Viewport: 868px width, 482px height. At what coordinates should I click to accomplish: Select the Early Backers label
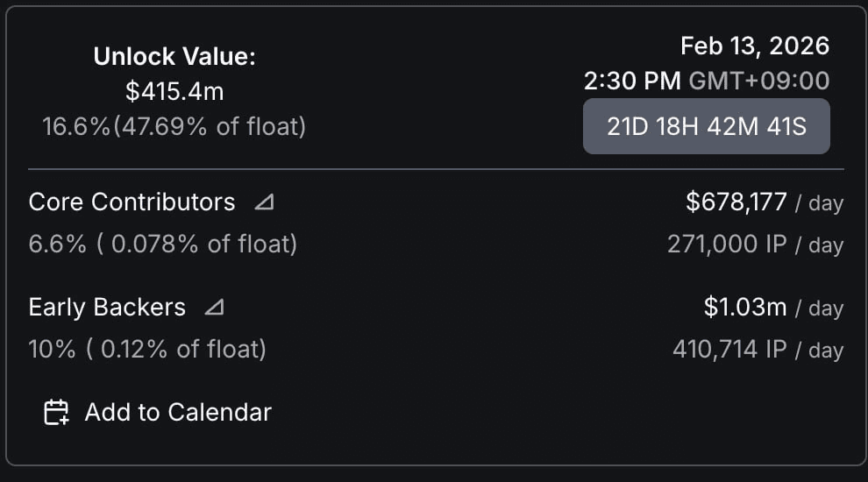coord(107,308)
